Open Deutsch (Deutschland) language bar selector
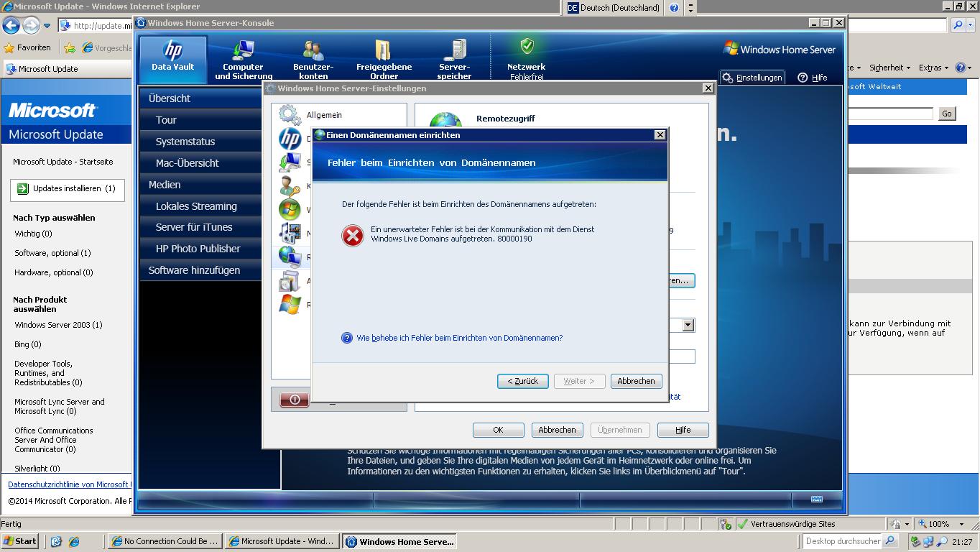Image resolution: width=980 pixels, height=552 pixels. [x=614, y=8]
